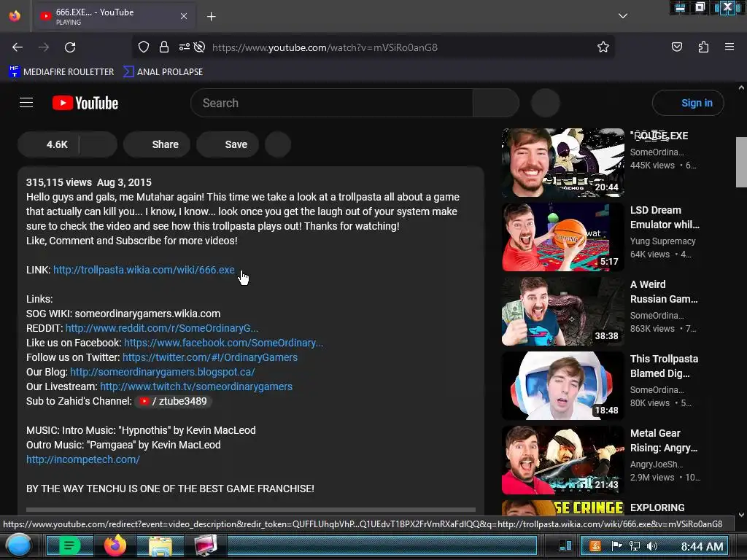747x560 pixels.
Task: Open the incompetech.com link
Action: pyautogui.click(x=83, y=459)
